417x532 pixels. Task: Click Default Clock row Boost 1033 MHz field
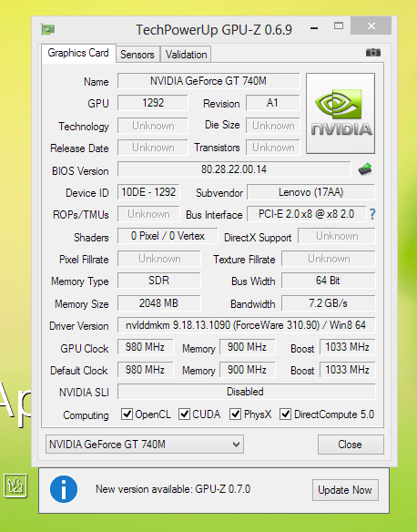[348, 370]
